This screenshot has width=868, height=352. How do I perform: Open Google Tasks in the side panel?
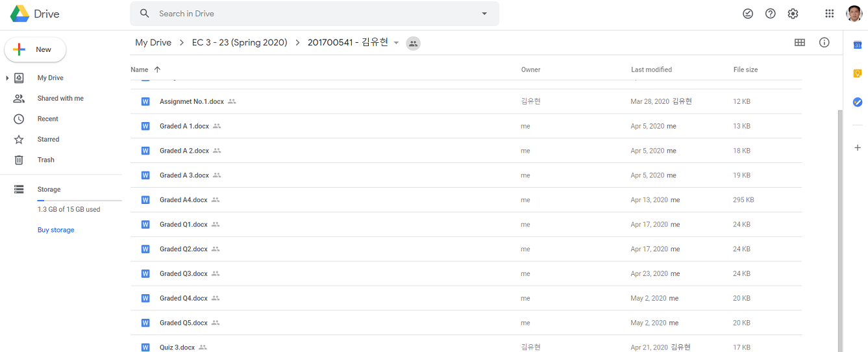tap(857, 102)
